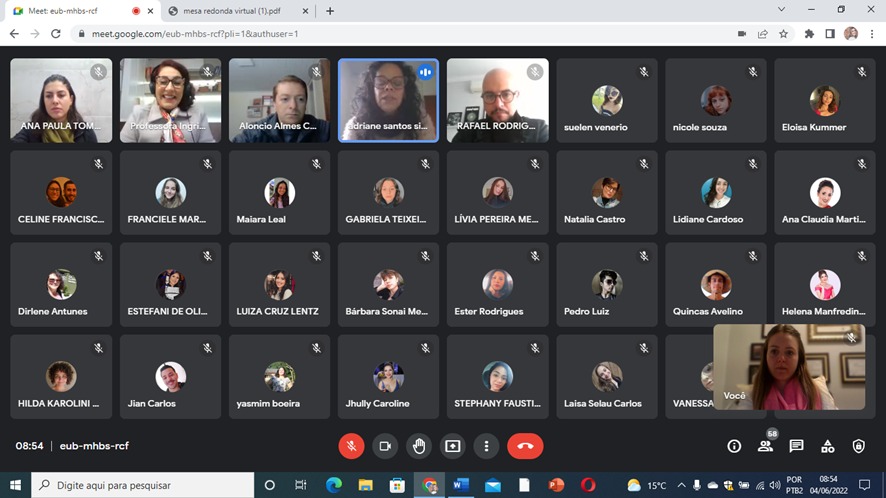Click the address bar URL field
This screenshot has height=498, width=886.
coord(400,34)
